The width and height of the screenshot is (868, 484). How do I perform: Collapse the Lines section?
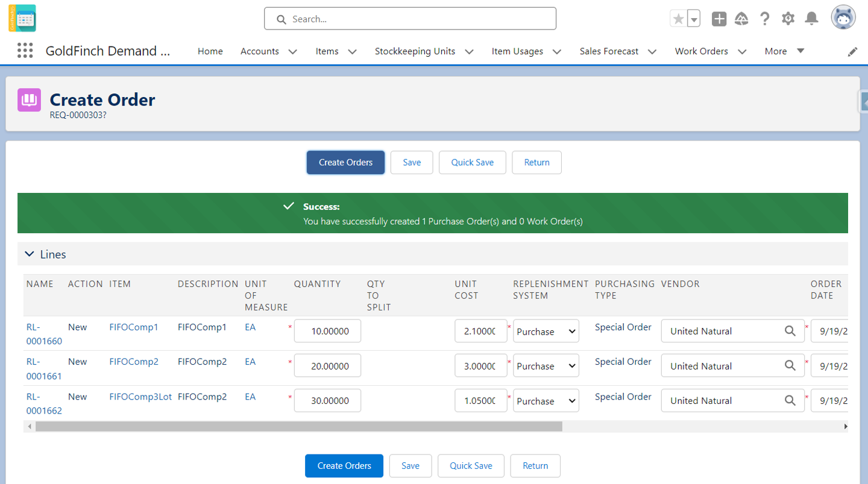(x=30, y=254)
